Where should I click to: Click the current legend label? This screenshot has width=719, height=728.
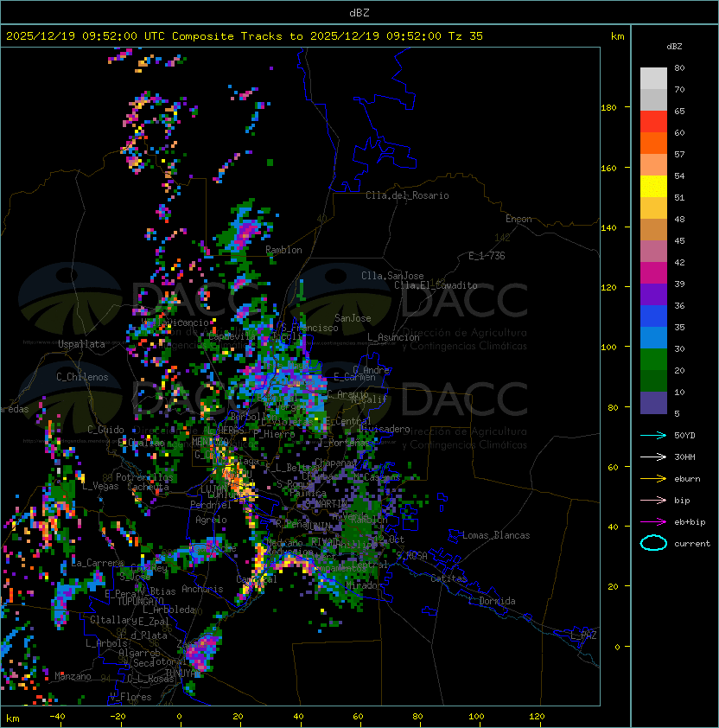point(692,544)
